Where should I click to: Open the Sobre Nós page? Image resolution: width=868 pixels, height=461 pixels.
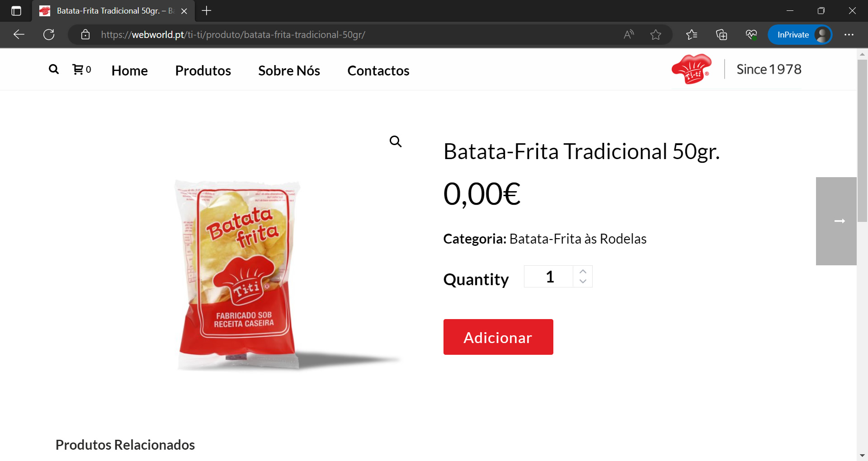pyautogui.click(x=289, y=71)
